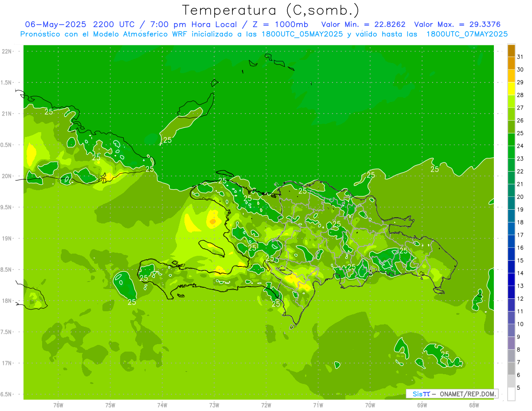
Task: Click the "73W" longitude axis label
Action: pyautogui.click(x=214, y=405)
